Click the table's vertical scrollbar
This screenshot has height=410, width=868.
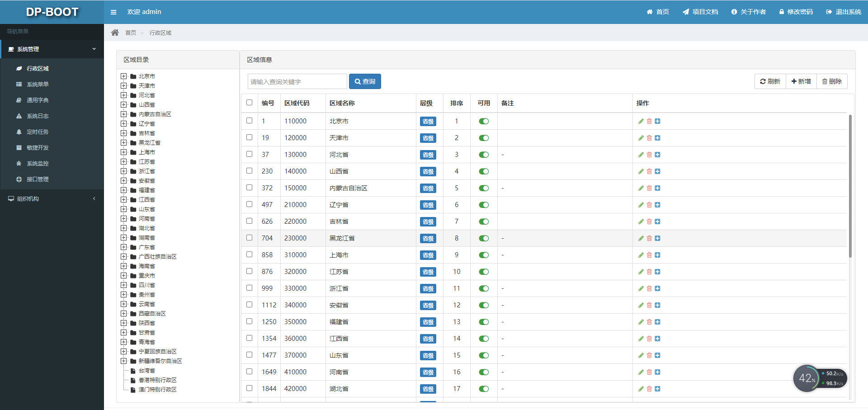pyautogui.click(x=850, y=186)
